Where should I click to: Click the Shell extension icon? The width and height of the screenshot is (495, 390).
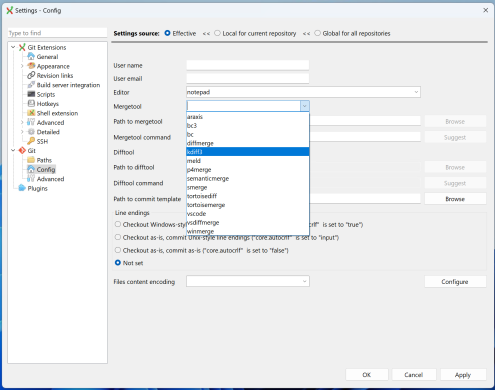tap(31, 113)
